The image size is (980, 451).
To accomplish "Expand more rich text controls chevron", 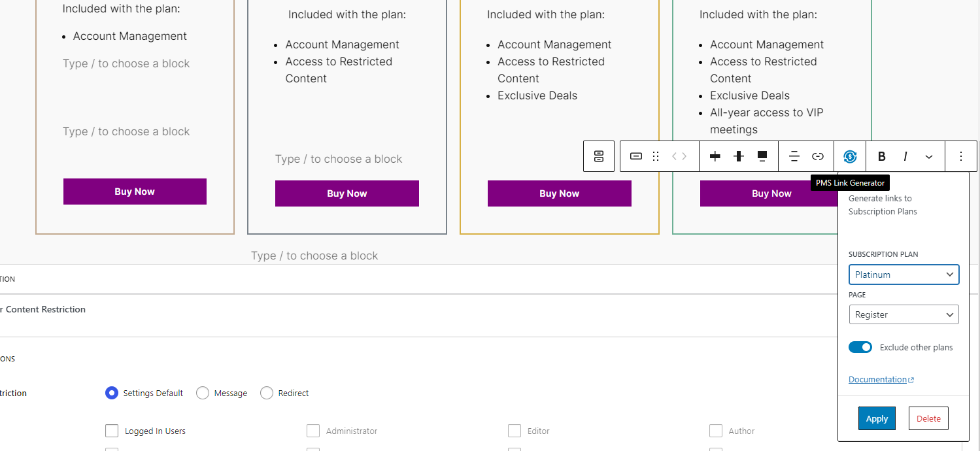I will (x=929, y=156).
